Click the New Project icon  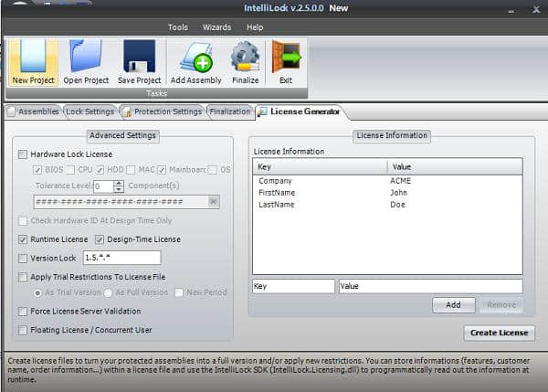[x=33, y=56]
